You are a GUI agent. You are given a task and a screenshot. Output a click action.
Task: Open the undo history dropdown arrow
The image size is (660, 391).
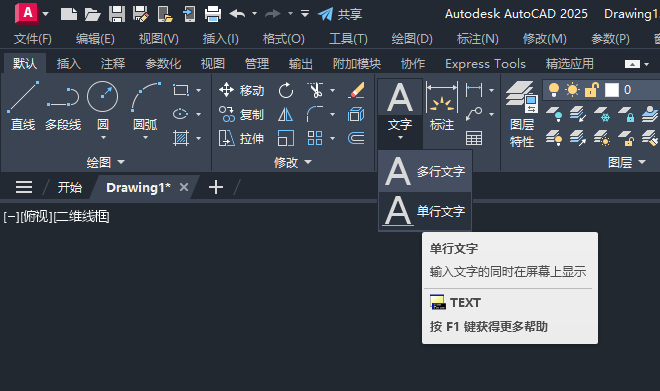254,14
